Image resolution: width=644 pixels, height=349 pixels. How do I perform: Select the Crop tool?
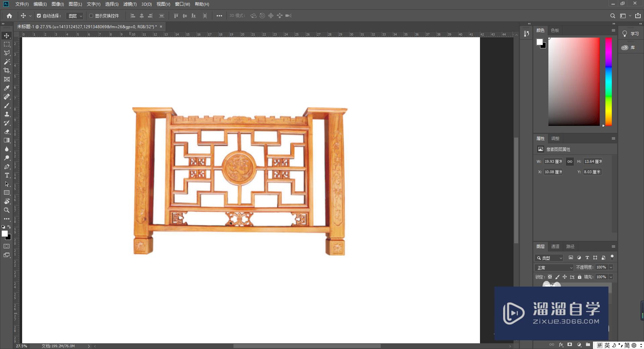coord(7,70)
